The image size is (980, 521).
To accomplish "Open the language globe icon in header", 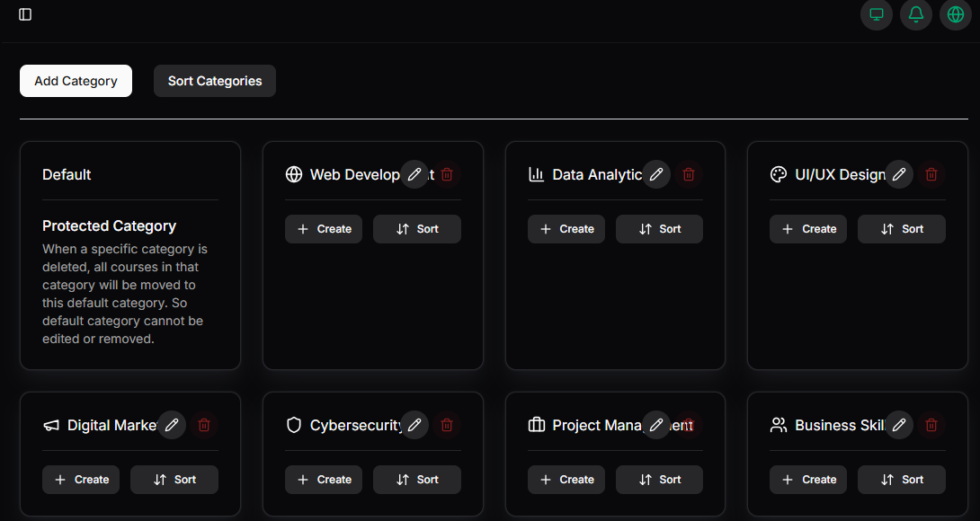I will coord(955,14).
